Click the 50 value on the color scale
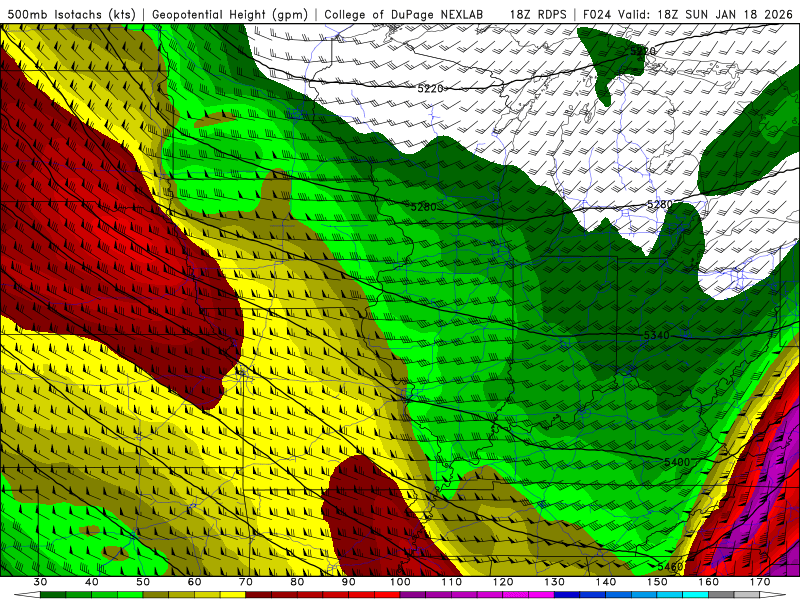 pos(143,582)
